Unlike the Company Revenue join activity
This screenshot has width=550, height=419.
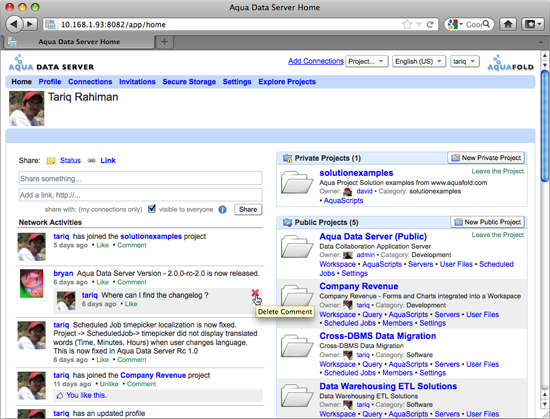109,384
